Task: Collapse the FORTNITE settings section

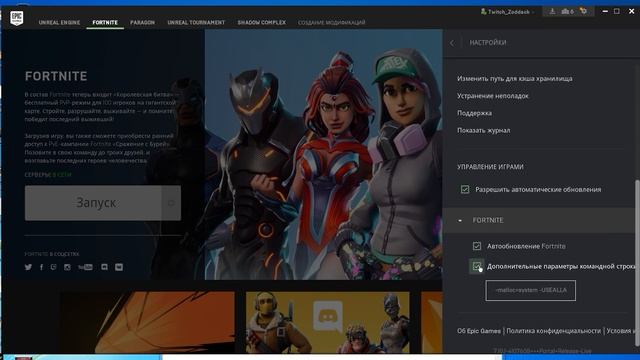Action: tap(460, 220)
